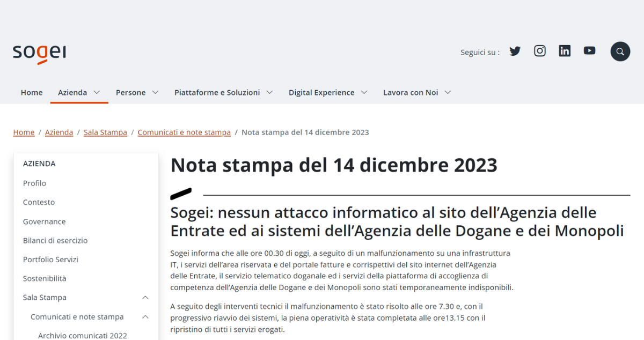Click the 'Seguici su :' label
The width and height of the screenshot is (644, 340).
pyautogui.click(x=480, y=52)
